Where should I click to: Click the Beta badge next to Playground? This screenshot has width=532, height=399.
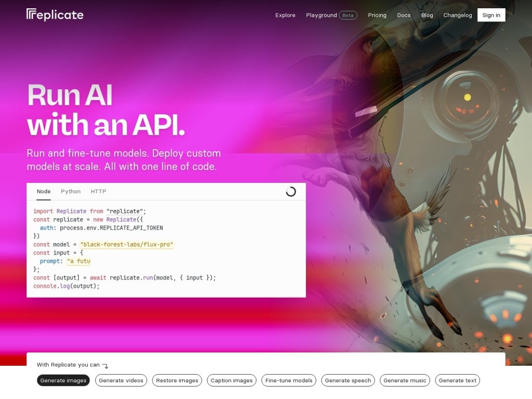coord(348,15)
